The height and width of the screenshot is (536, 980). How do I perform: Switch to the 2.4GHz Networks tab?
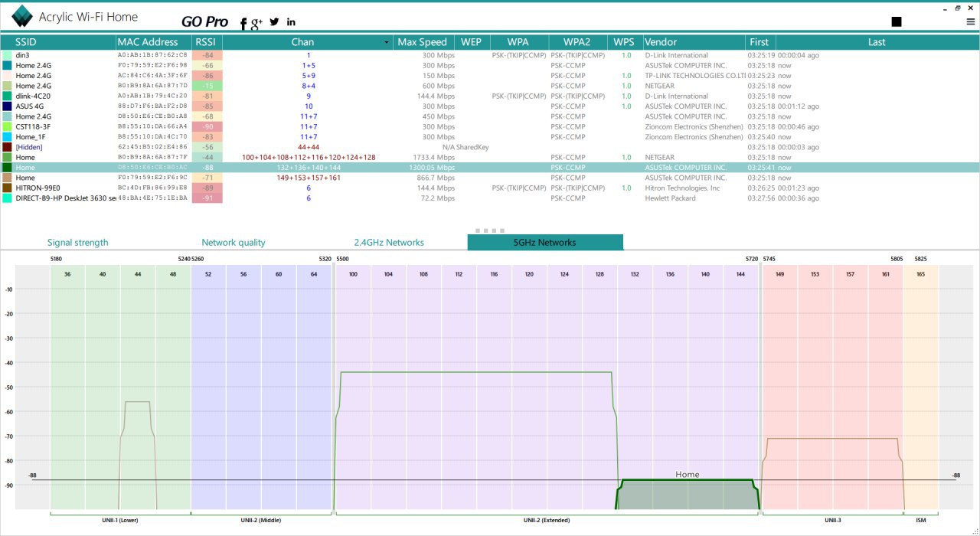pos(388,243)
